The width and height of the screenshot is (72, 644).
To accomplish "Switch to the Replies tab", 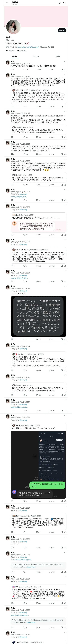I will (x=36, y=56).
